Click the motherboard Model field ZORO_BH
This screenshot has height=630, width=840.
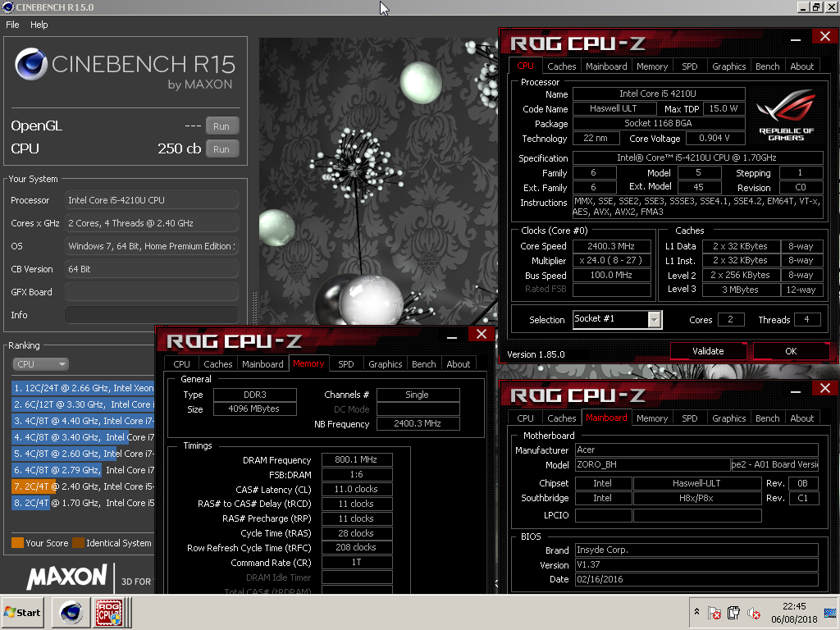652,464
